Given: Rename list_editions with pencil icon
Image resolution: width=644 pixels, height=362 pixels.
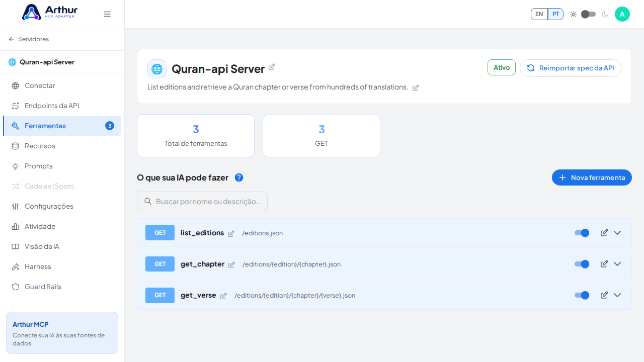Looking at the screenshot, I should coord(231,233).
